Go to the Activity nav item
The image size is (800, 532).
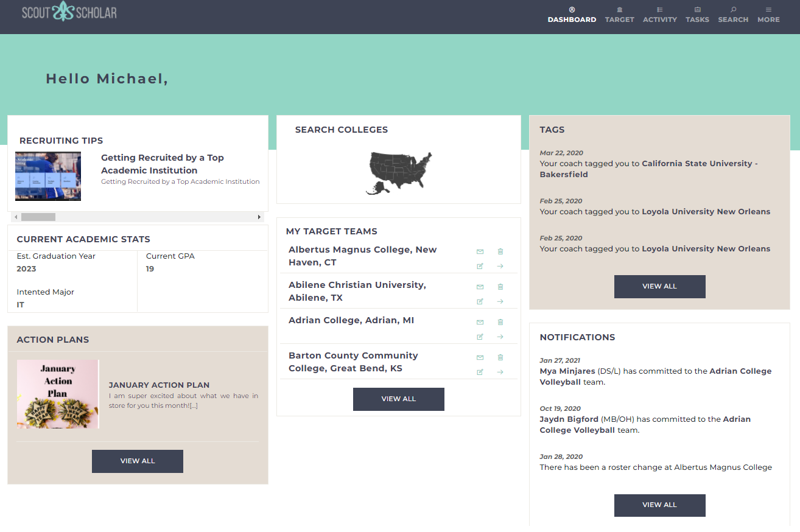pos(660,15)
